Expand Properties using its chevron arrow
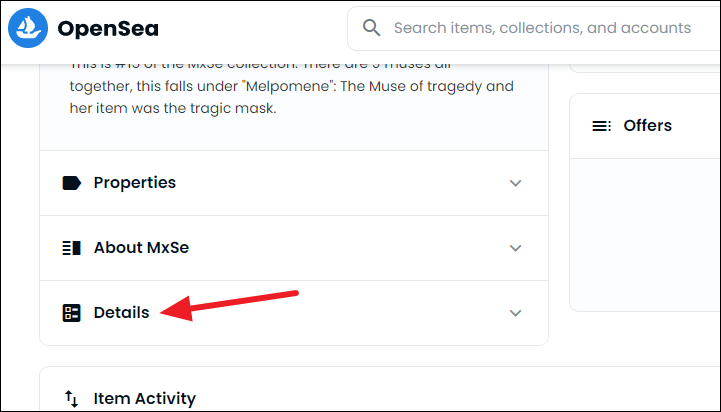This screenshot has width=721, height=412. point(515,183)
